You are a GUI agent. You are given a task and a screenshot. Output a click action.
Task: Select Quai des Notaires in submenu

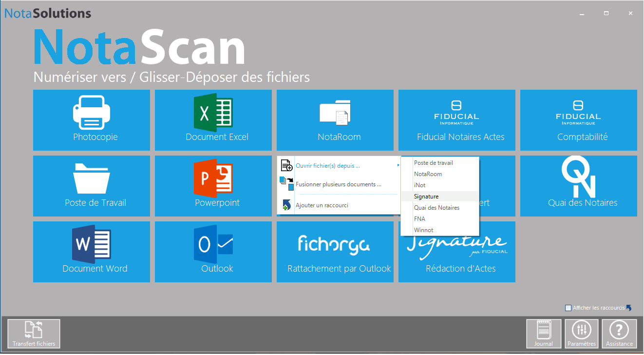440,208
